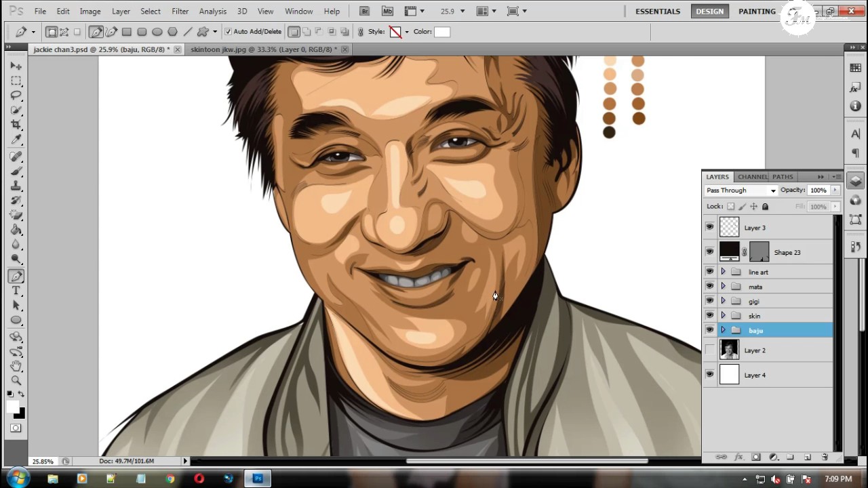The width and height of the screenshot is (868, 488).
Task: Choose Line shape in options bar
Action: coord(188,31)
